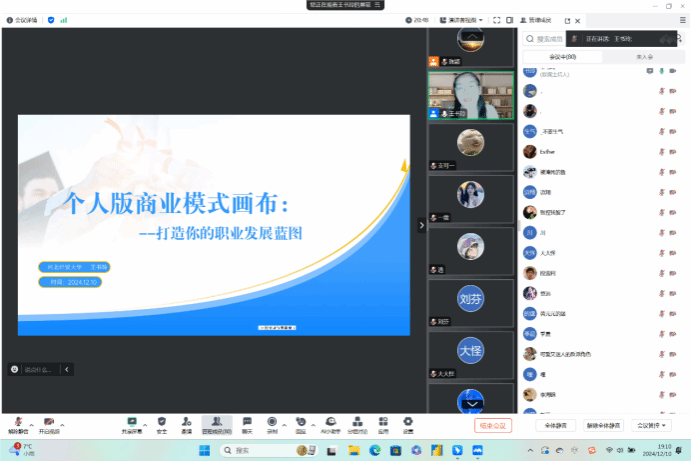Click the Mute All button
The width and height of the screenshot is (692, 462).
click(556, 426)
